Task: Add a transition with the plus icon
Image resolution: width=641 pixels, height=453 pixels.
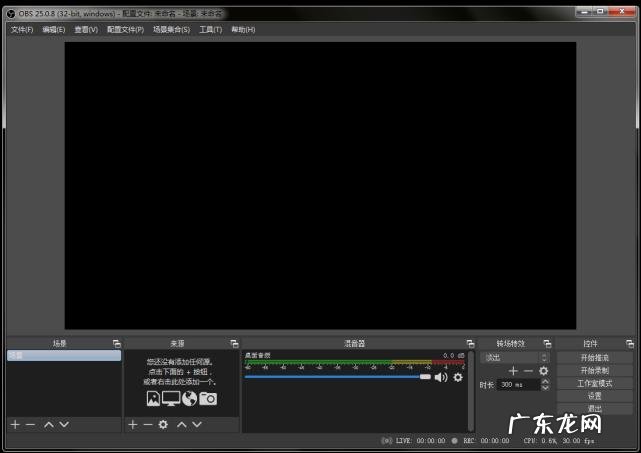Action: coord(514,371)
